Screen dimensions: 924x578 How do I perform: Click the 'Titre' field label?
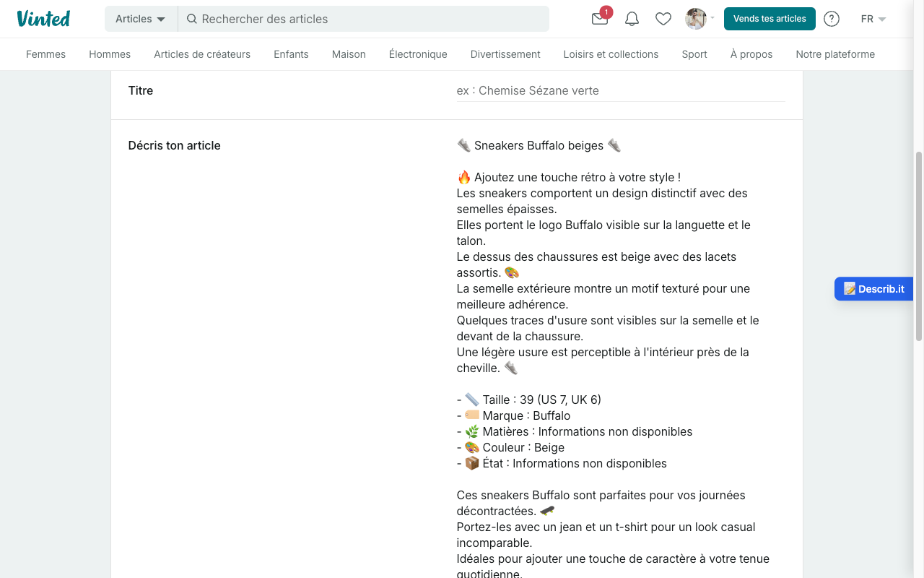[141, 91]
